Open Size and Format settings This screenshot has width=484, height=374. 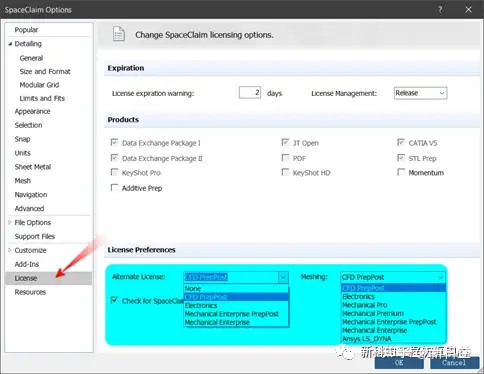45,71
